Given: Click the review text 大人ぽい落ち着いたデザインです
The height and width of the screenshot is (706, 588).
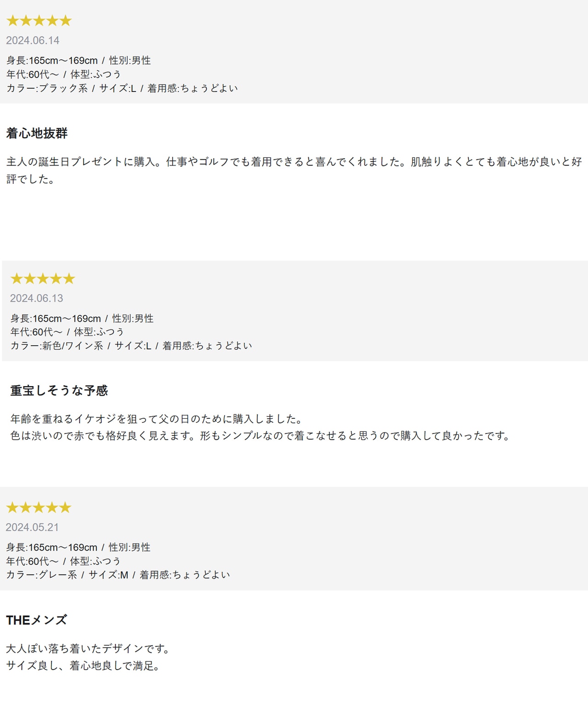Looking at the screenshot, I should coord(88,649).
